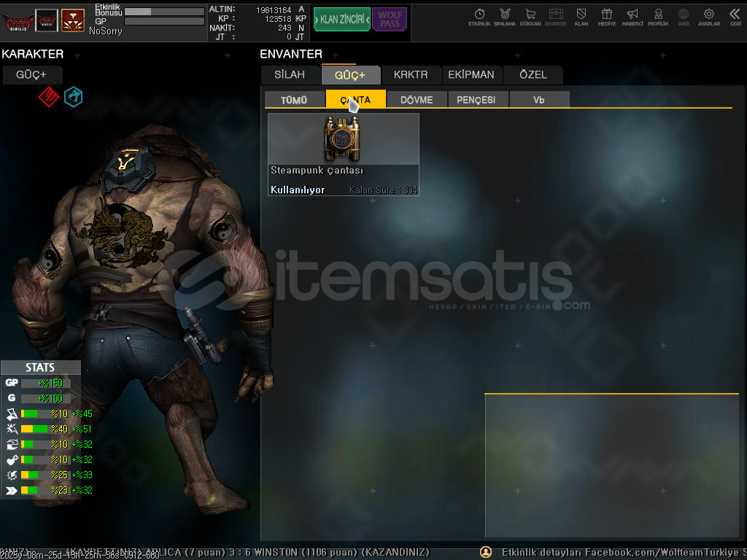
Task: Switch to the SİLAH inventory tab
Action: (290, 75)
